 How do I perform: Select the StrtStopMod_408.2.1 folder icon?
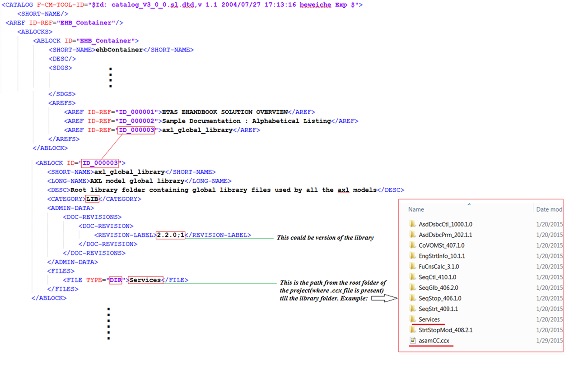pos(412,330)
